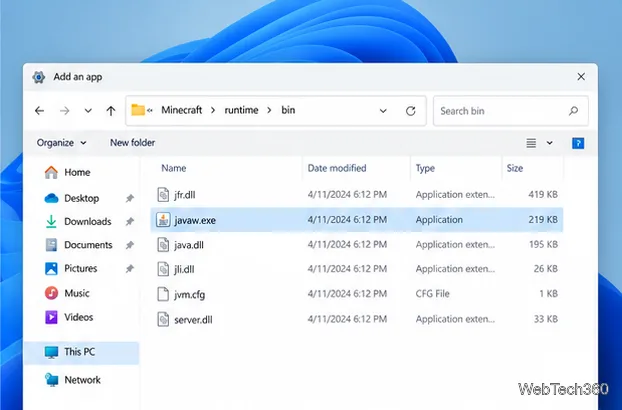Click the jvm.cfg file icon
The image size is (622, 410).
[163, 294]
